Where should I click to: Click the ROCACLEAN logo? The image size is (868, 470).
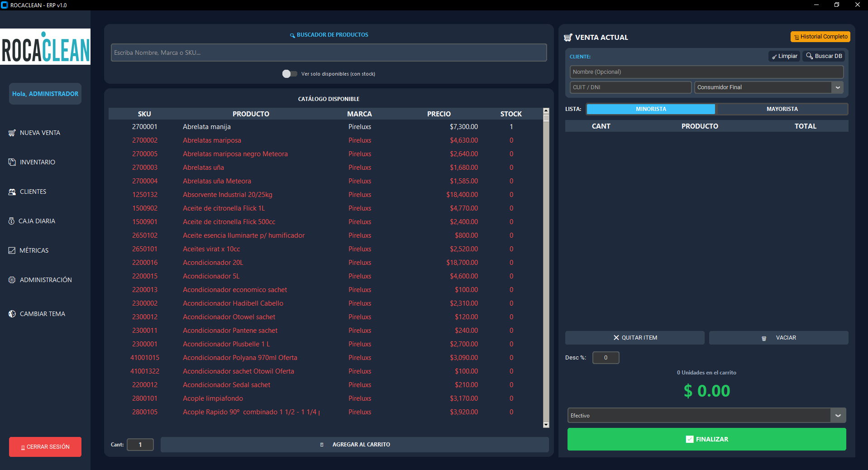(x=45, y=47)
